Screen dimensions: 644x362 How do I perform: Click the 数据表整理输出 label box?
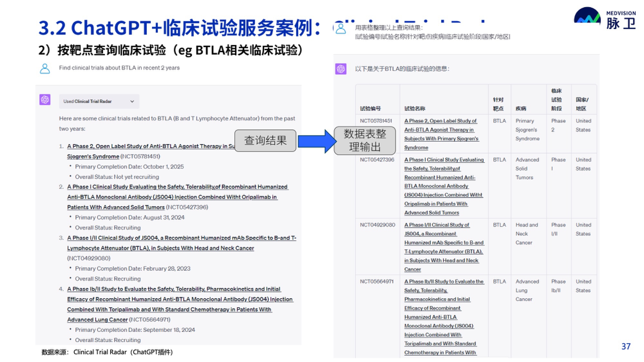365,141
